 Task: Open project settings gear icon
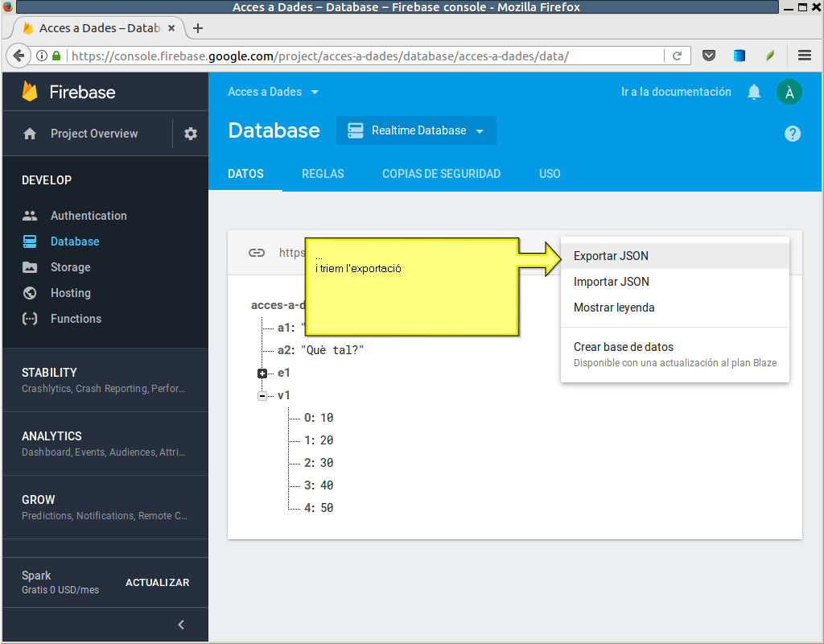click(191, 134)
